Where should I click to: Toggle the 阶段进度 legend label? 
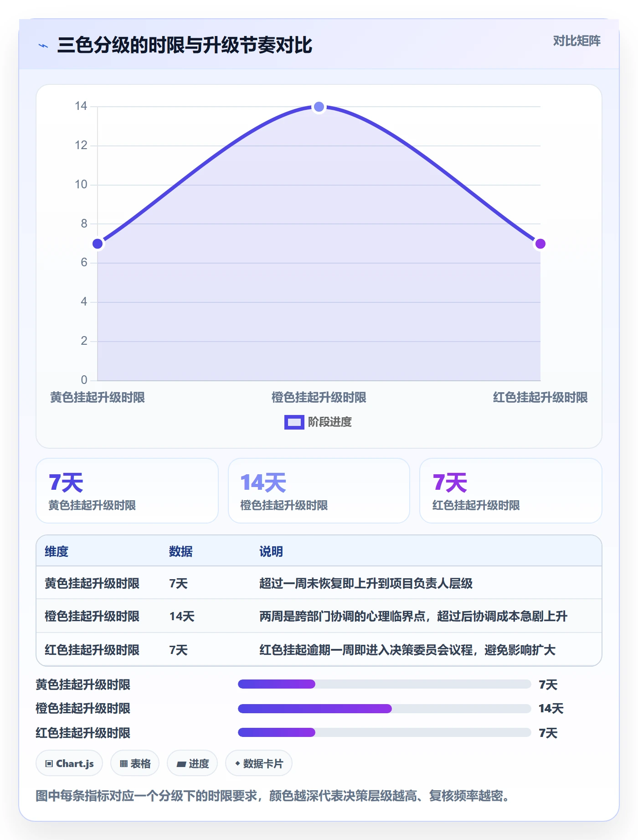click(x=329, y=422)
